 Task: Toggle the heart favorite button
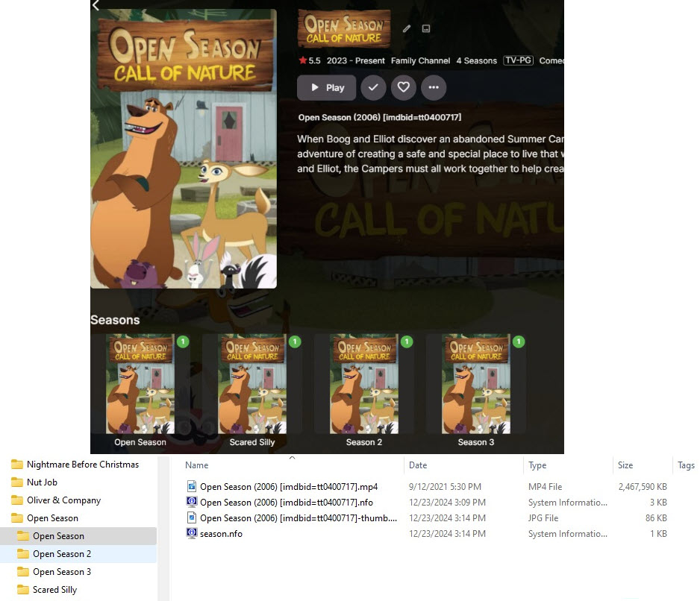404,87
